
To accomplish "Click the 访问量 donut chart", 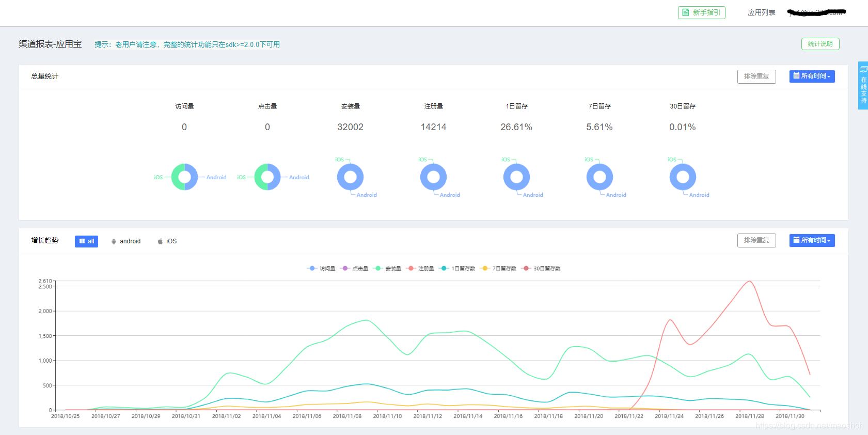I will click(x=184, y=177).
